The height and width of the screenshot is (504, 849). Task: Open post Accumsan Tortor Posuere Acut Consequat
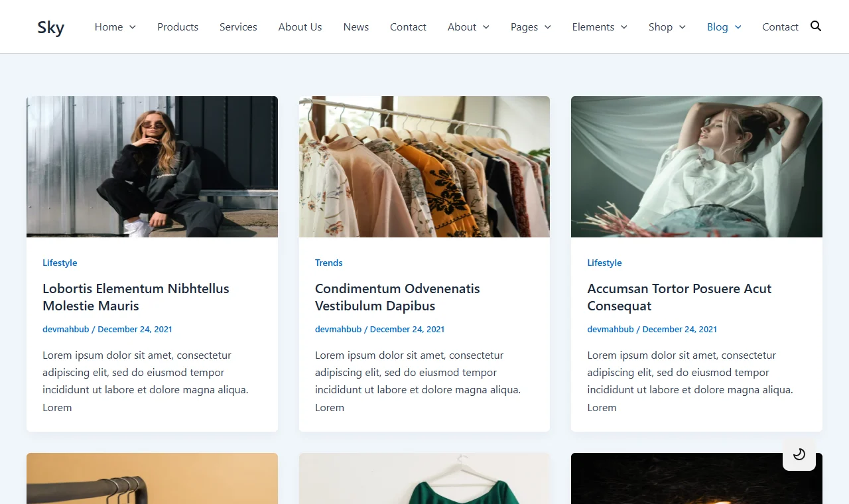point(679,297)
